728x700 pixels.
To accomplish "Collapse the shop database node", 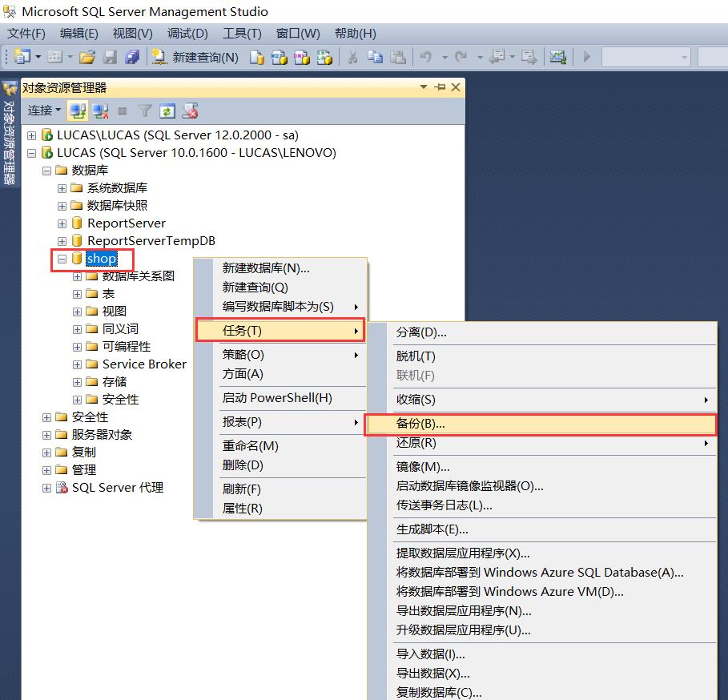I will (x=62, y=259).
